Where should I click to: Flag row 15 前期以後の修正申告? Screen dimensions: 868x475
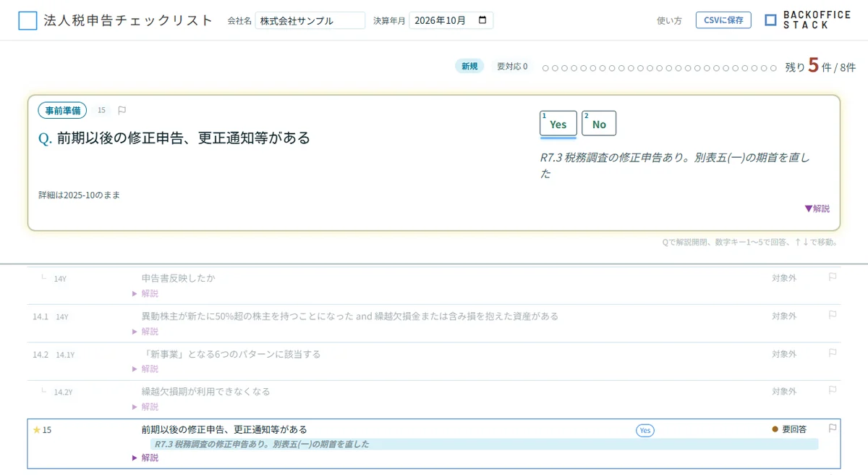tap(833, 428)
